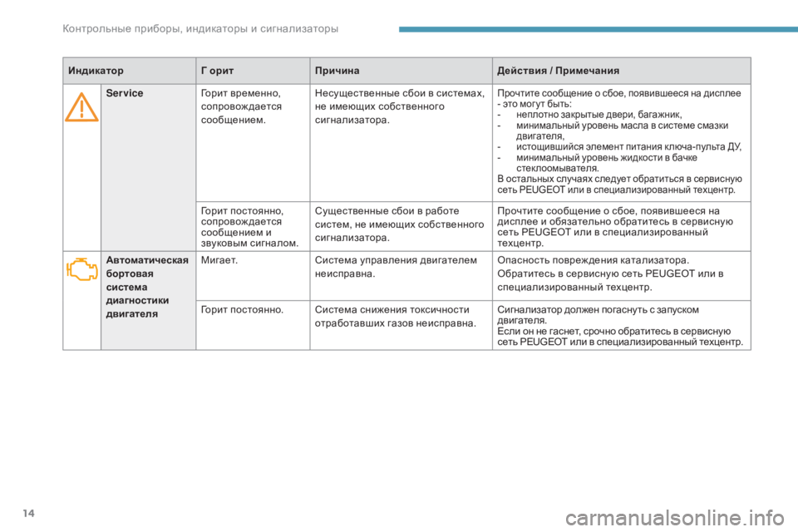Viewport: 798px width, 532px height.
Task: Click the line 'минимальный уровень жидкости в бачке'
Action: pos(607,157)
